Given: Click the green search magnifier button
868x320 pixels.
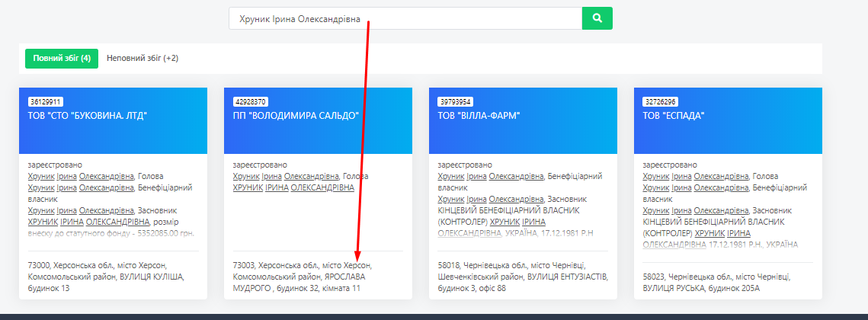Looking at the screenshot, I should tap(597, 18).
